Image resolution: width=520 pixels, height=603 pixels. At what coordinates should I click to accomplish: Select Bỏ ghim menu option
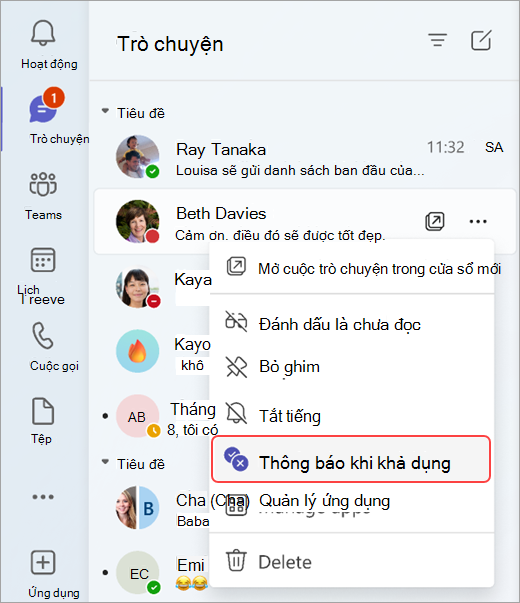point(352,367)
